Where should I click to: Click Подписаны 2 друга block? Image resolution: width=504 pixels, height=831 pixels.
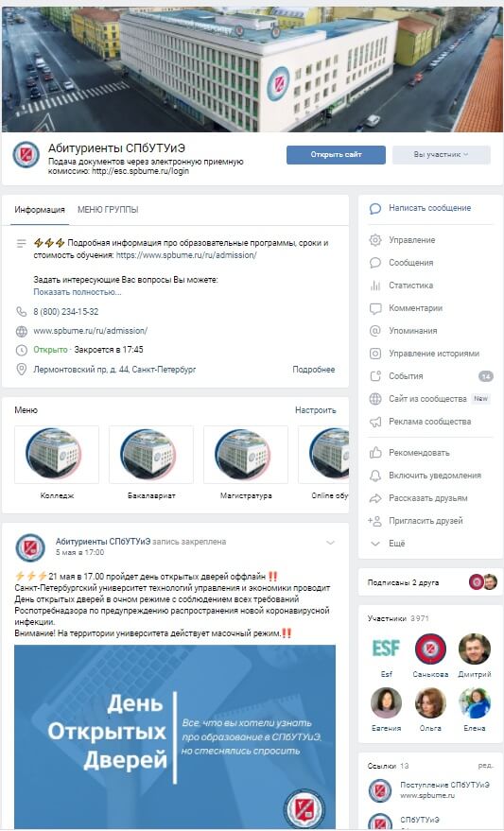tap(430, 582)
